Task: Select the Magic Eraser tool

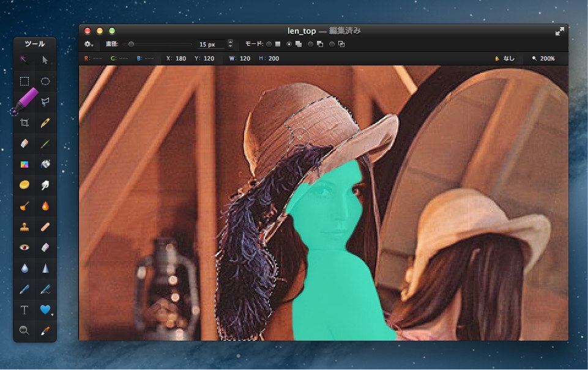Action: (x=45, y=248)
